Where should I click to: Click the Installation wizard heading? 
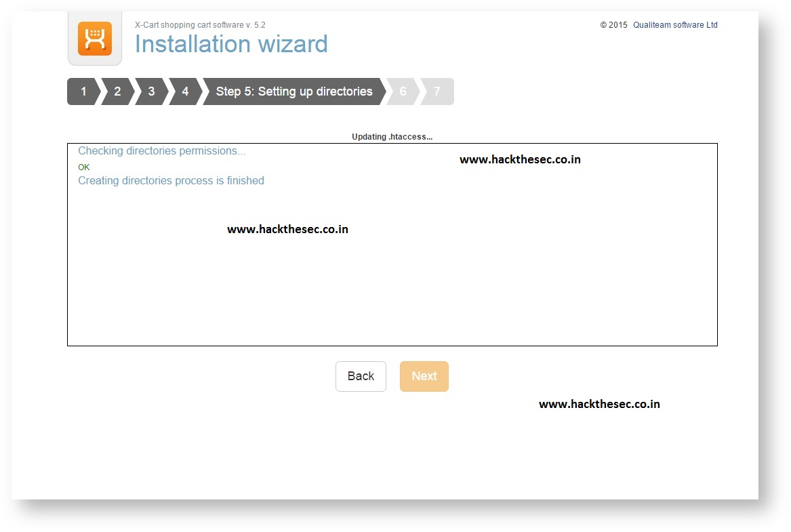click(x=231, y=44)
